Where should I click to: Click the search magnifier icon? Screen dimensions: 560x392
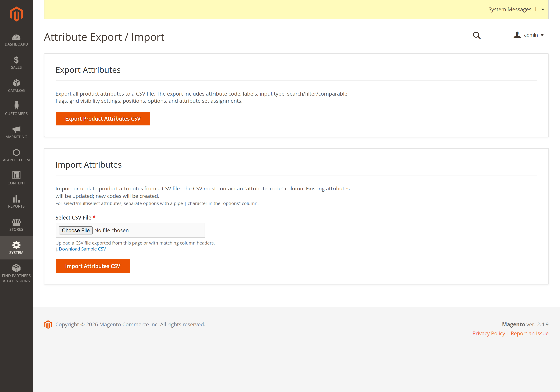click(477, 36)
